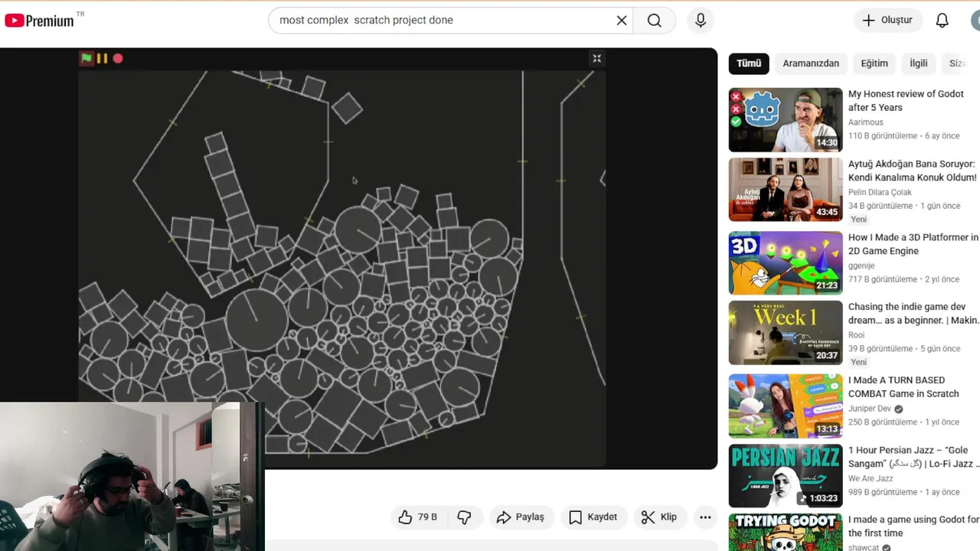This screenshot has height=551, width=980.
Task: Stop the Scratch project with red stop
Action: 118,58
